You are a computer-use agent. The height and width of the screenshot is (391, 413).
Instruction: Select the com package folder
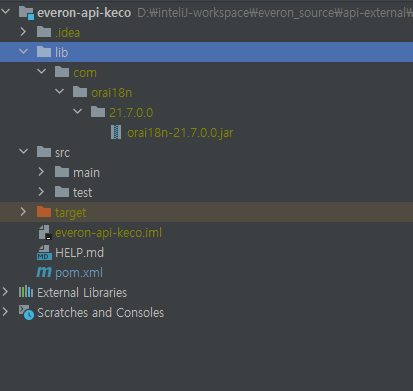click(85, 73)
